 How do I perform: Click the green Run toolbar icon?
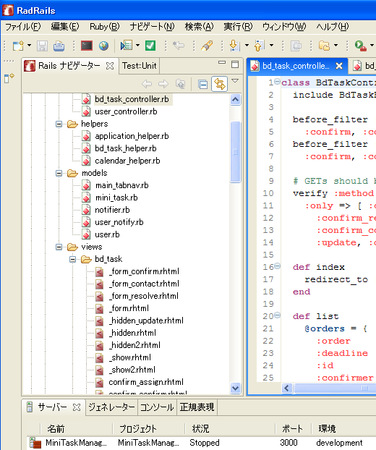coord(360,46)
